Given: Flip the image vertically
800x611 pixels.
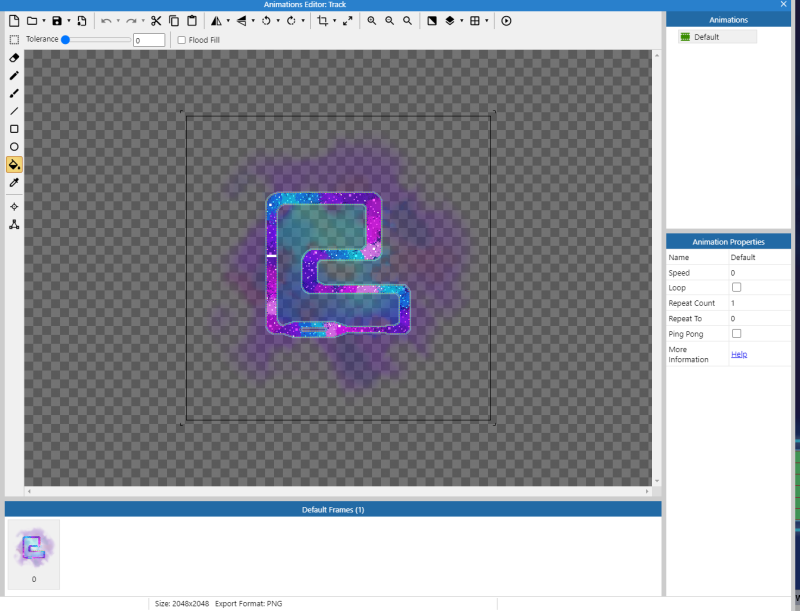Looking at the screenshot, I should coord(241,21).
